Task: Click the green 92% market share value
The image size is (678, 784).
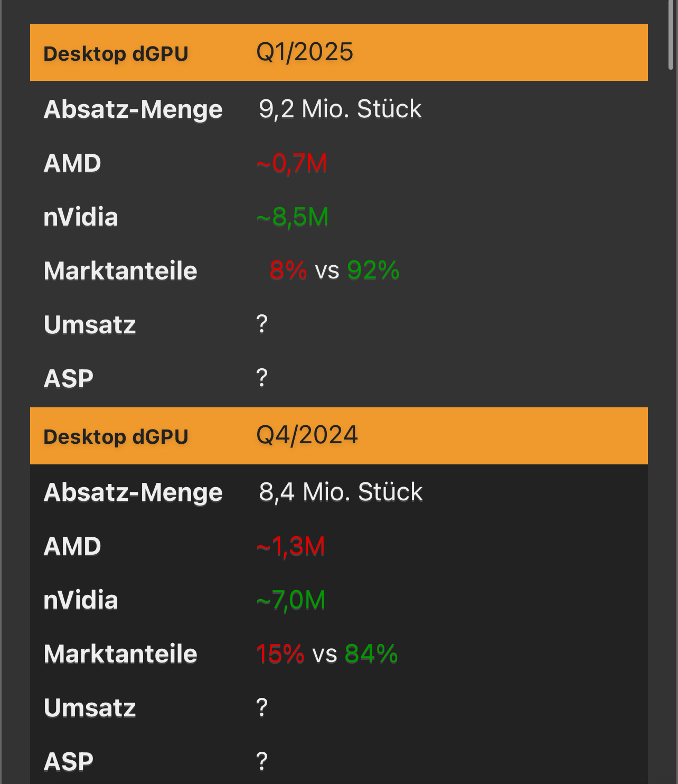Action: point(373,270)
